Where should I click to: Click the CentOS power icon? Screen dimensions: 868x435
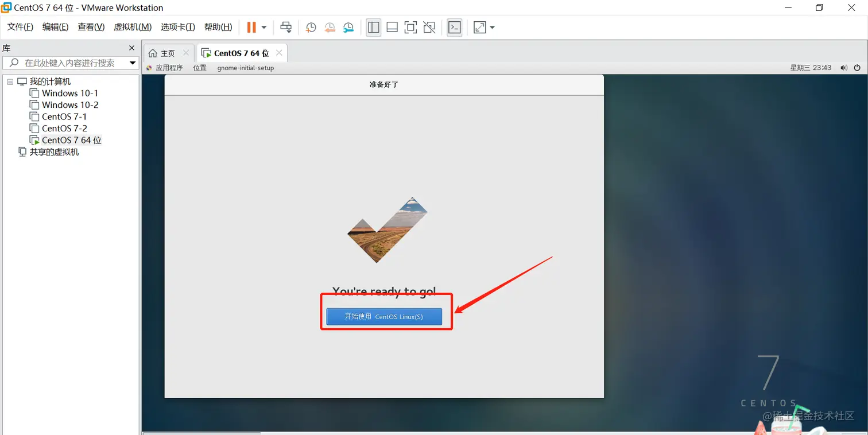coord(857,68)
